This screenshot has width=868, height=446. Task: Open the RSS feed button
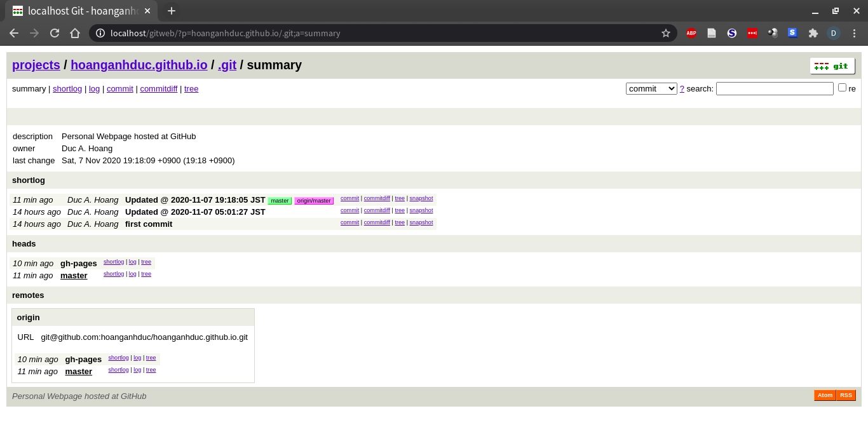pos(846,395)
